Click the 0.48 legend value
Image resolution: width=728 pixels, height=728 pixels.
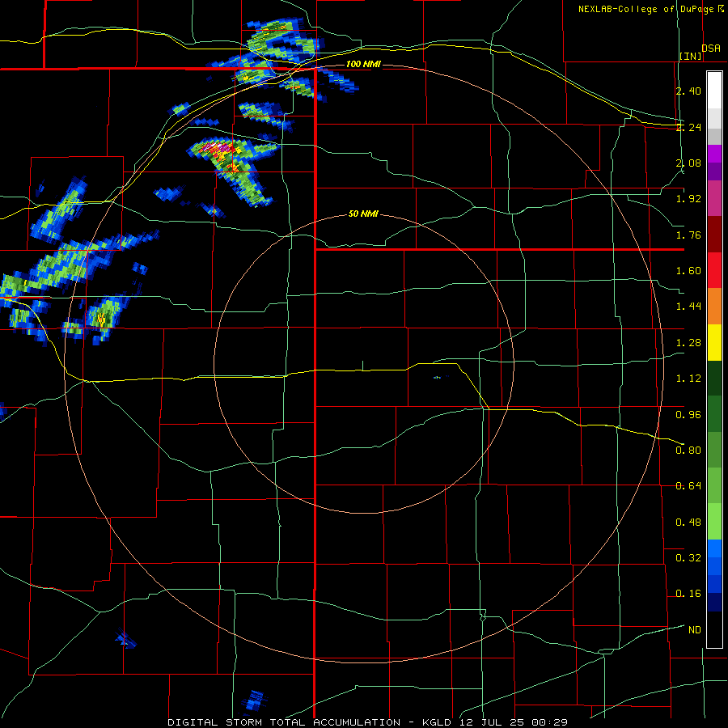coord(688,523)
